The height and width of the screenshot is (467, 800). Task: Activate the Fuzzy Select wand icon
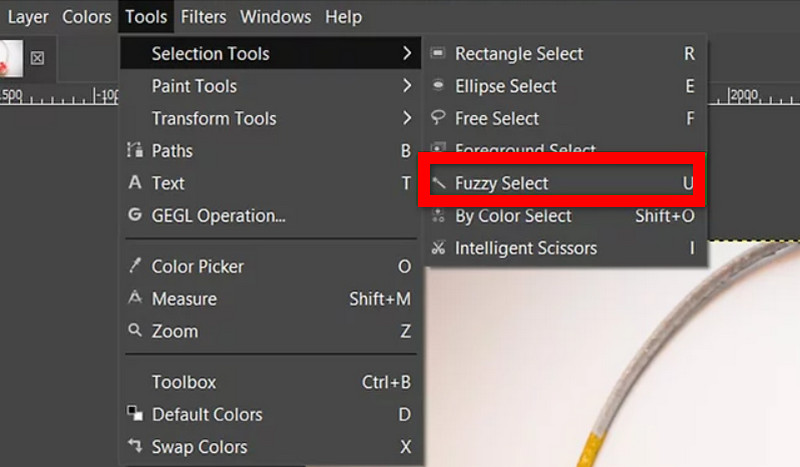click(x=438, y=183)
